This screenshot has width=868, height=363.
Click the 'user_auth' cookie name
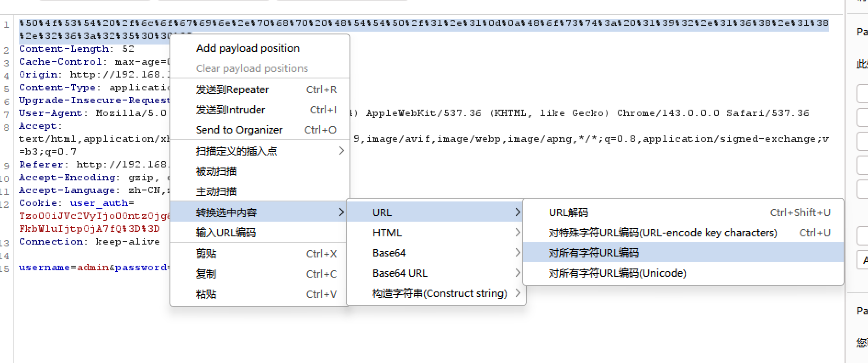[99, 203]
